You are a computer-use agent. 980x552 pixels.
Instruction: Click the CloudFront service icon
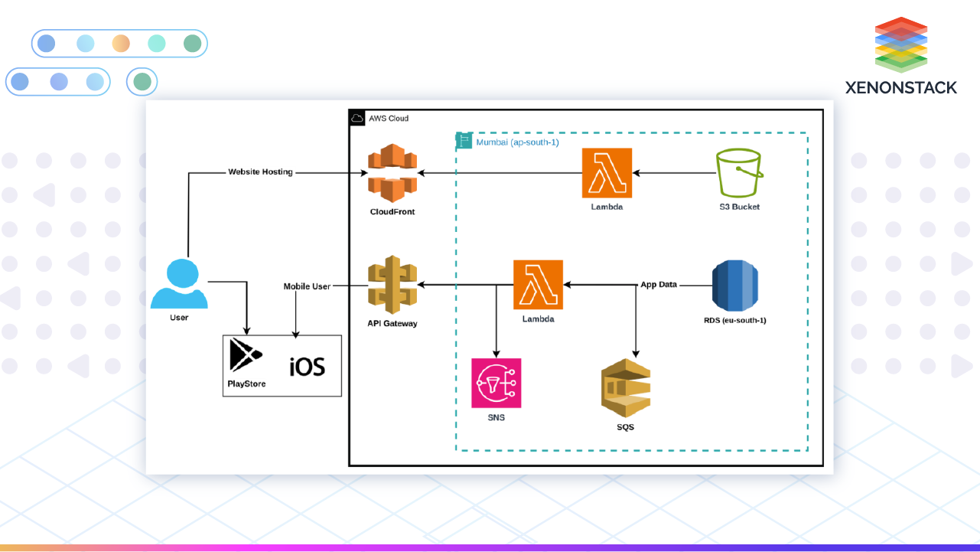pyautogui.click(x=392, y=173)
